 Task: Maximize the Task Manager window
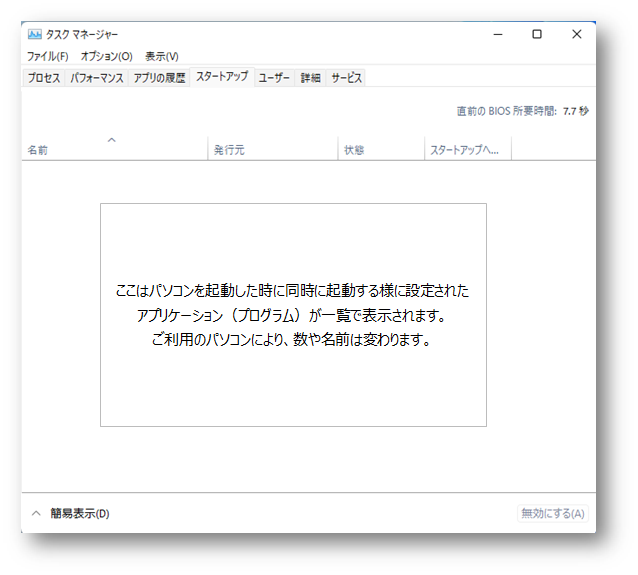pos(537,34)
